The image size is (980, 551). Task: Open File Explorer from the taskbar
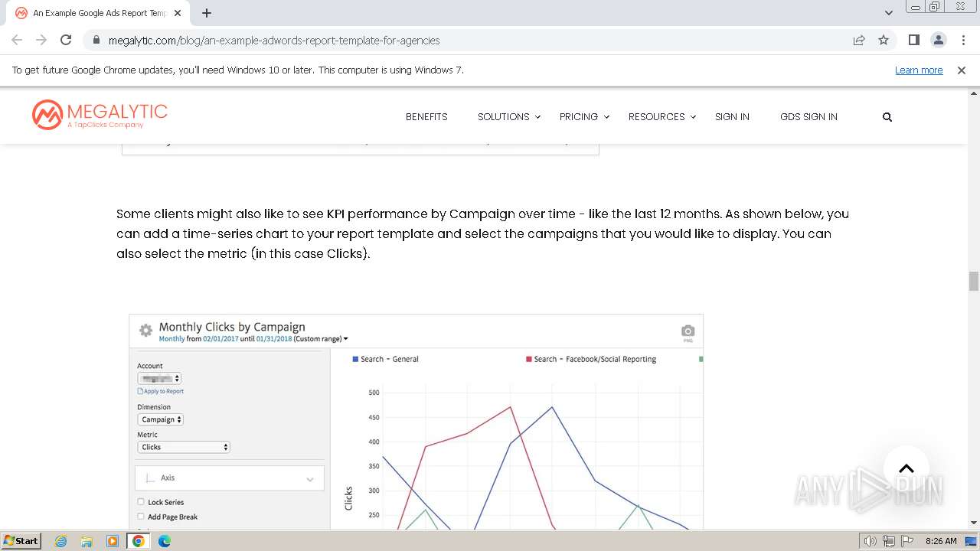tap(87, 541)
